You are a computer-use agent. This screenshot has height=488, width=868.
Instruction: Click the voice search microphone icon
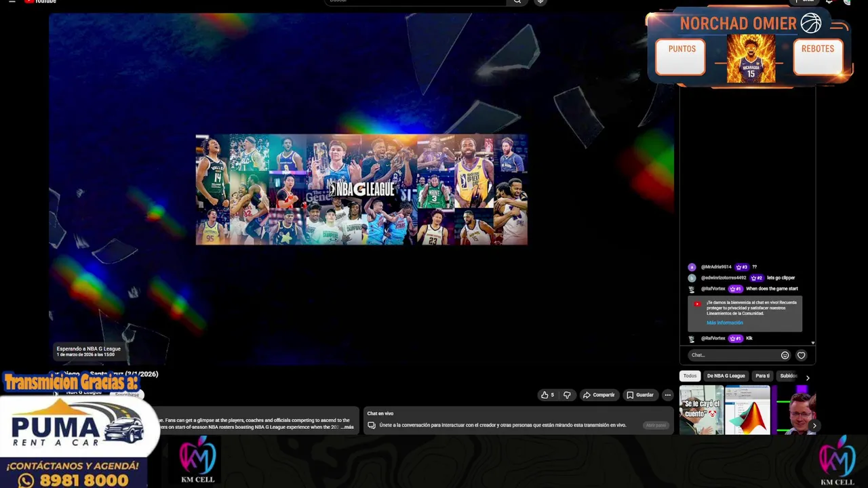(540, 1)
